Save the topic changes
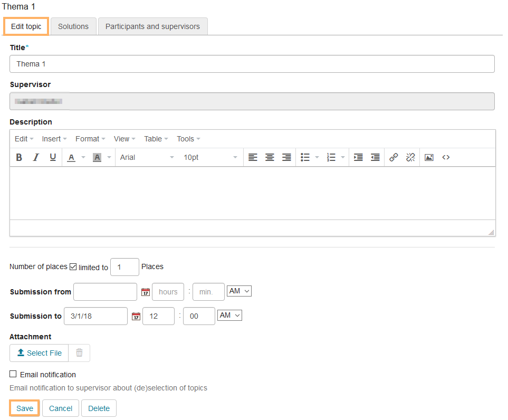Image resolution: width=508 pixels, height=420 pixels. [x=25, y=408]
